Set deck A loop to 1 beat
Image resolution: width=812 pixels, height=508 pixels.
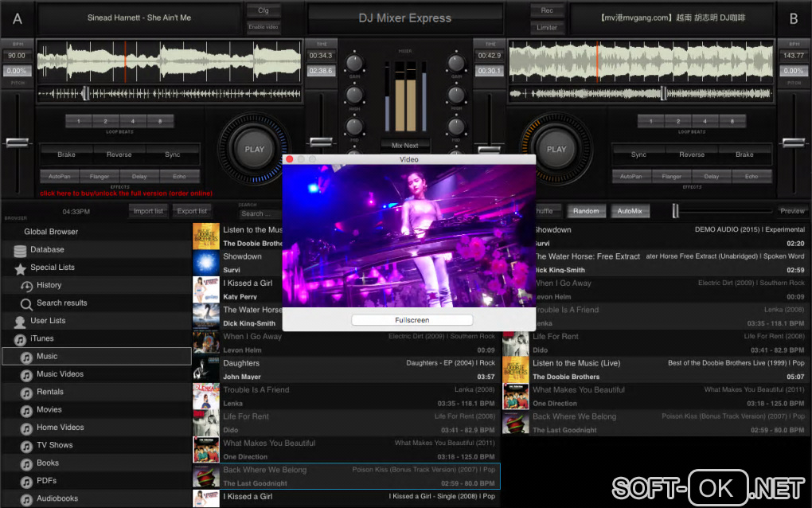(79, 121)
